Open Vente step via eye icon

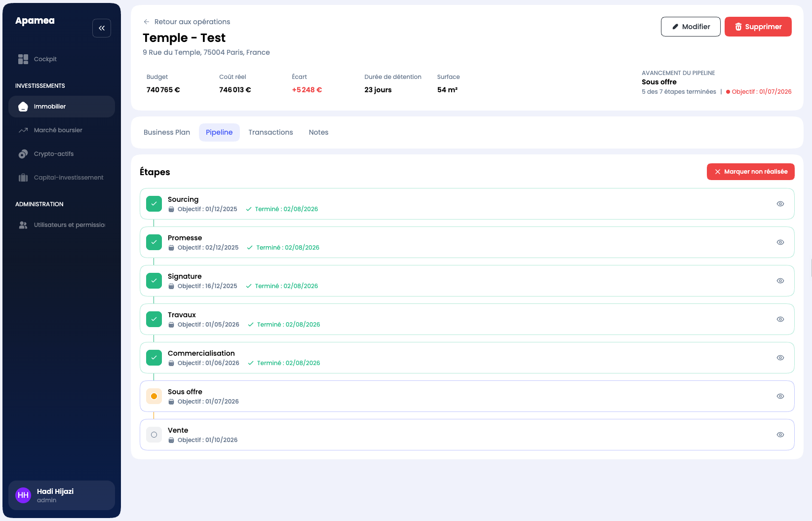pyautogui.click(x=780, y=435)
